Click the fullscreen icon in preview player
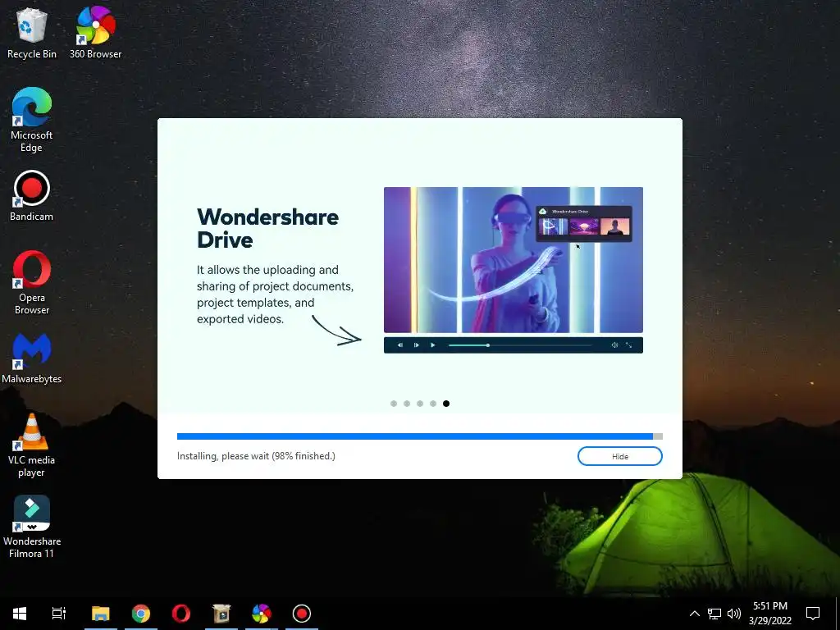The image size is (840, 630). [629, 345]
